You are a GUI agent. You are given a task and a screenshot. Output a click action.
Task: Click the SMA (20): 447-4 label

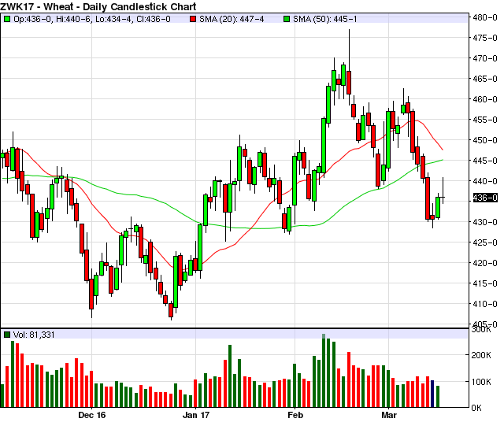tap(232, 19)
